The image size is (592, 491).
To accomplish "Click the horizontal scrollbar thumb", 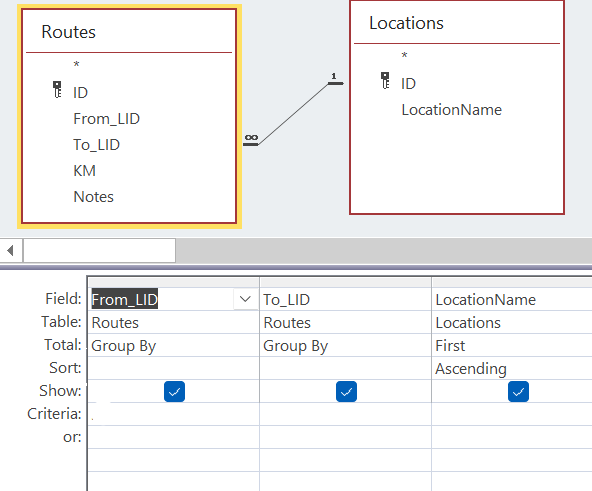I will click(99, 250).
